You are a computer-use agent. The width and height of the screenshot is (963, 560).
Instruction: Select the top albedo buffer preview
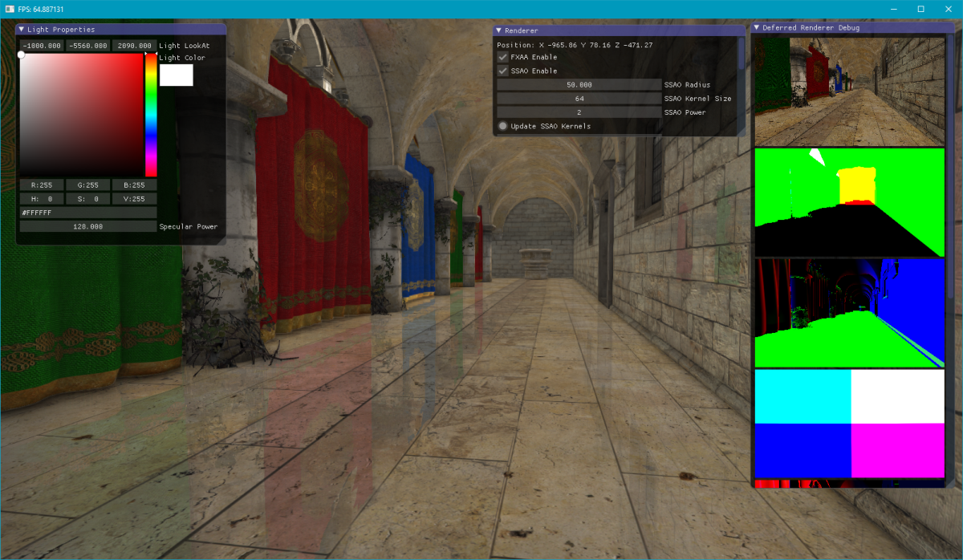(849, 90)
